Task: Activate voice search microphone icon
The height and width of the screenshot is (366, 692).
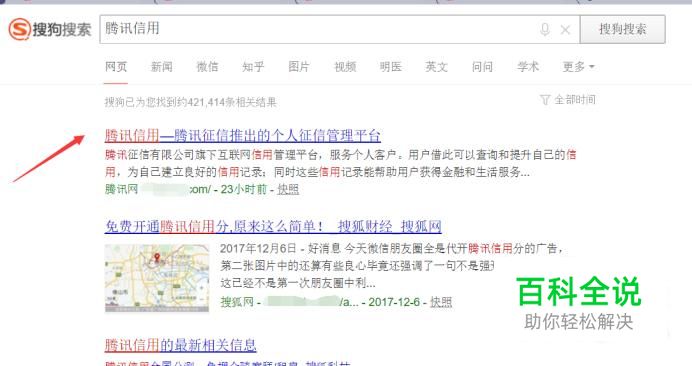Action: pyautogui.click(x=545, y=30)
